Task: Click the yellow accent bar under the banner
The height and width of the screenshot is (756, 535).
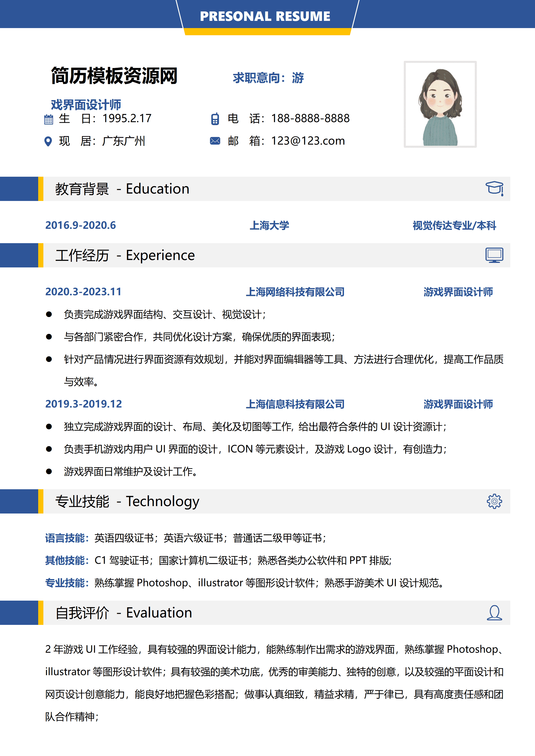Action: click(267, 32)
